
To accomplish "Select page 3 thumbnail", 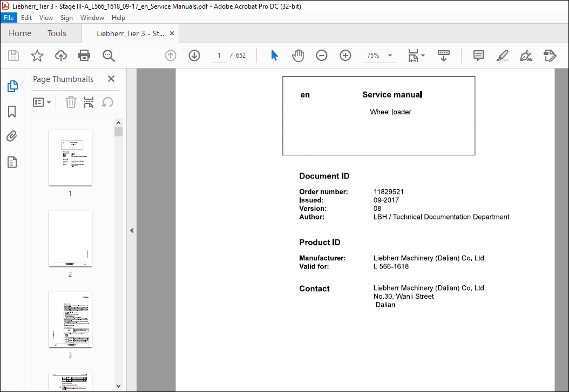I will tap(70, 320).
